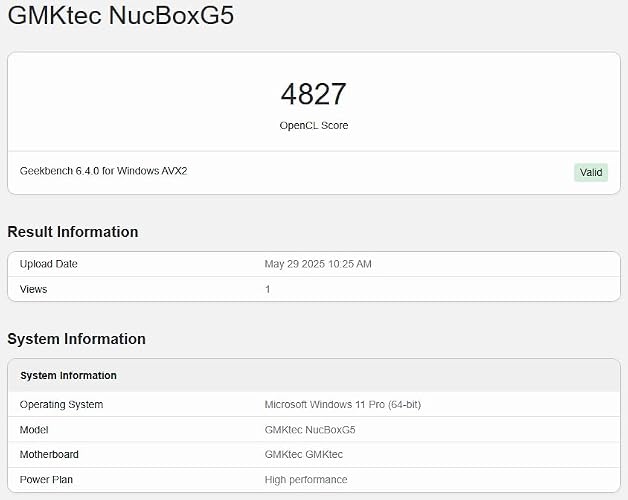628x500 pixels.
Task: Select the GMKtec NucBoxG5 model value
Action: click(310, 430)
